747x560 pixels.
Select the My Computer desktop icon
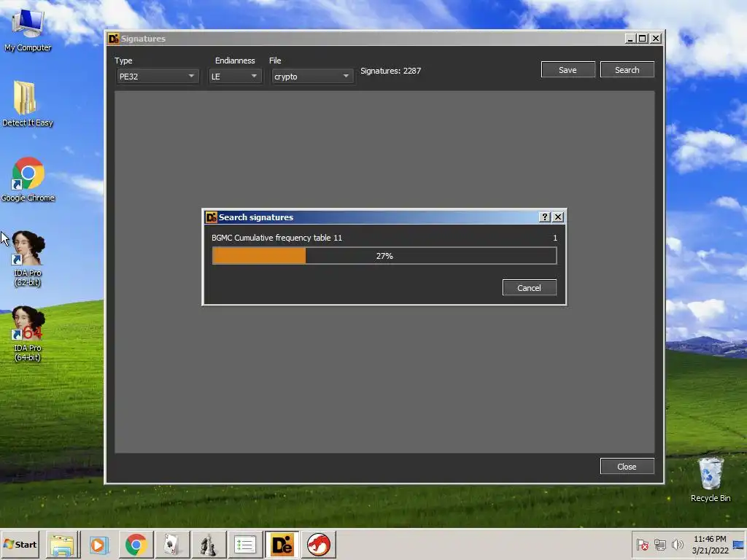coord(28,29)
